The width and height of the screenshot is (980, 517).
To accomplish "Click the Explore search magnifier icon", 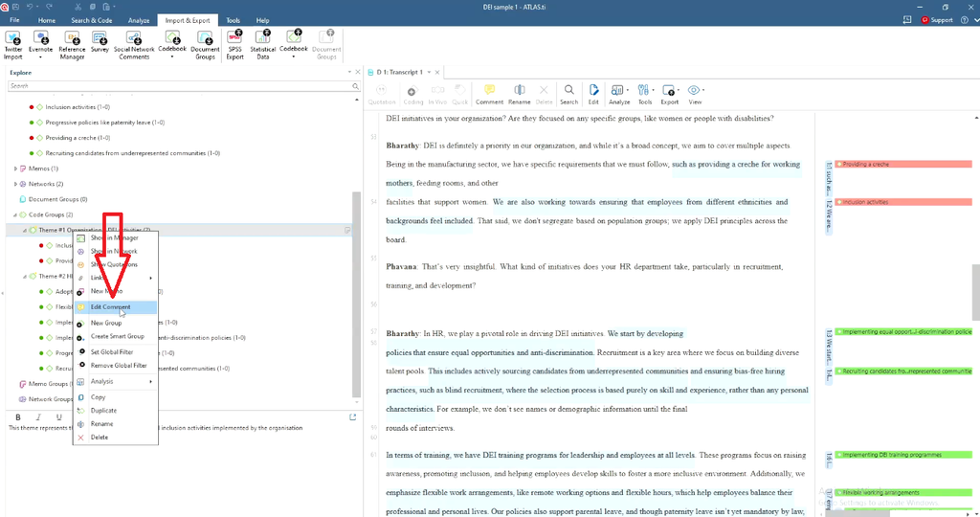I will click(x=355, y=86).
